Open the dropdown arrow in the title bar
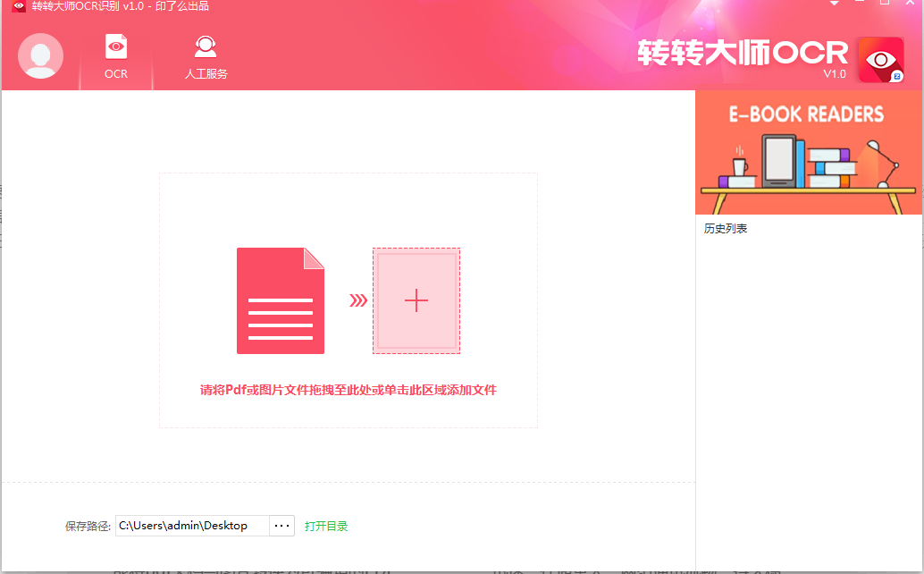 [833, 5]
